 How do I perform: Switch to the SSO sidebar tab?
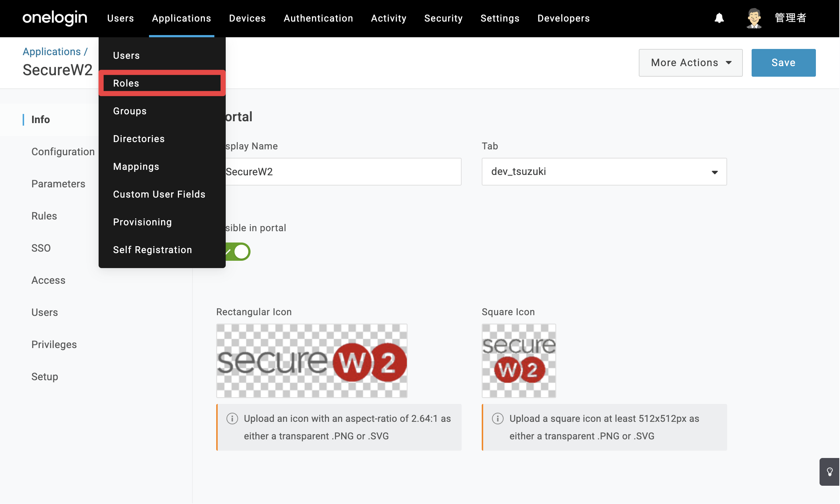click(x=41, y=248)
